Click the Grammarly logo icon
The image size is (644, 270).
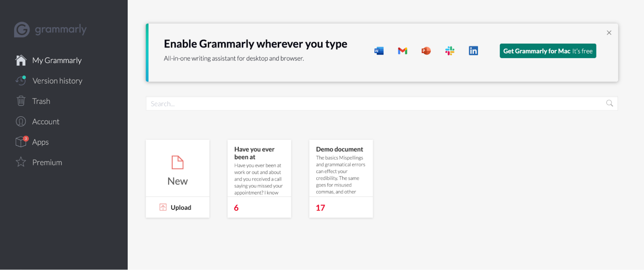tap(22, 30)
